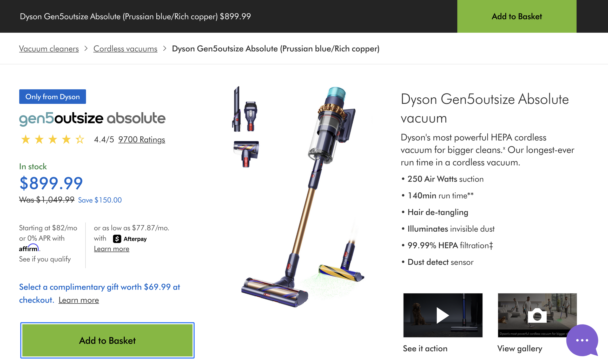Go to Cordless vacuums breadcrumb

tap(125, 49)
